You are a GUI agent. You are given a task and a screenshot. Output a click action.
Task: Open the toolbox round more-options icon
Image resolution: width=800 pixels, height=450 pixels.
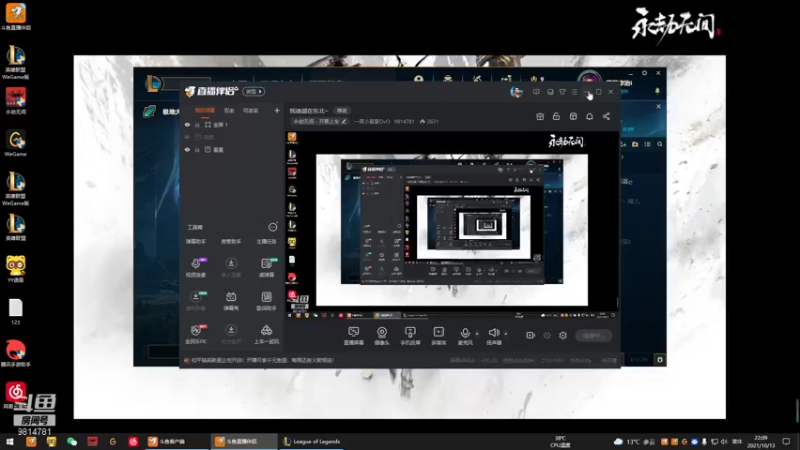(273, 227)
